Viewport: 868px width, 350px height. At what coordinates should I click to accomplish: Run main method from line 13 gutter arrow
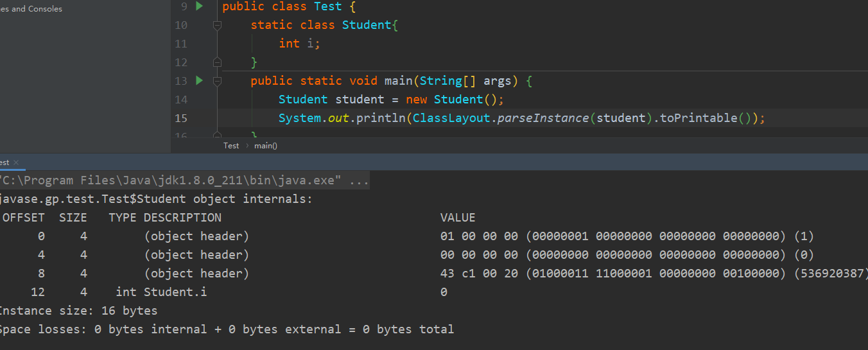[x=199, y=80]
